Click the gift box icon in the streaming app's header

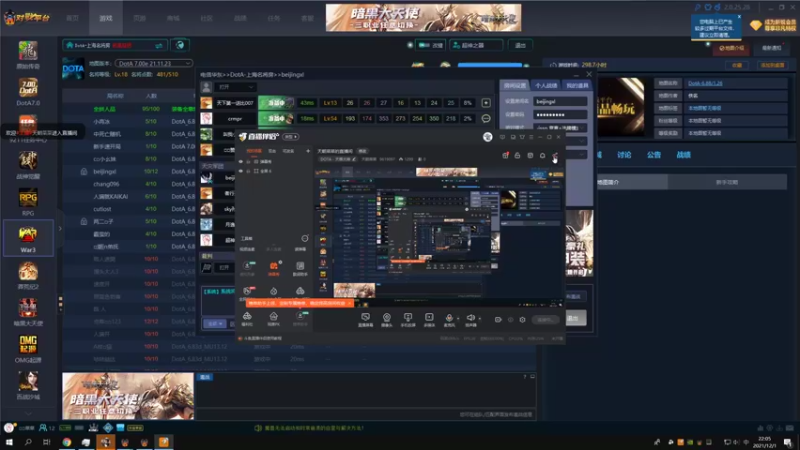(x=505, y=155)
